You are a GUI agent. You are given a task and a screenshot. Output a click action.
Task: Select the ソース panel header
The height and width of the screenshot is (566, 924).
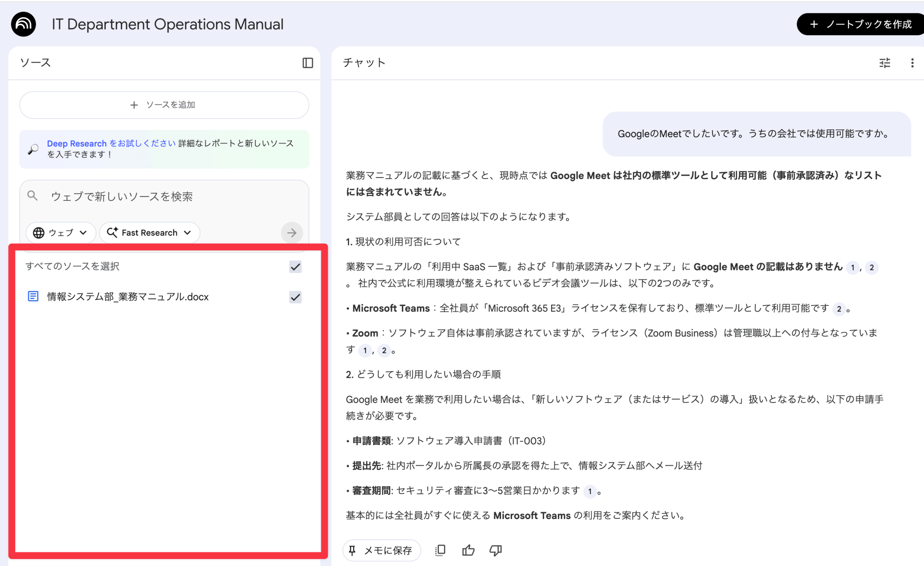point(36,63)
